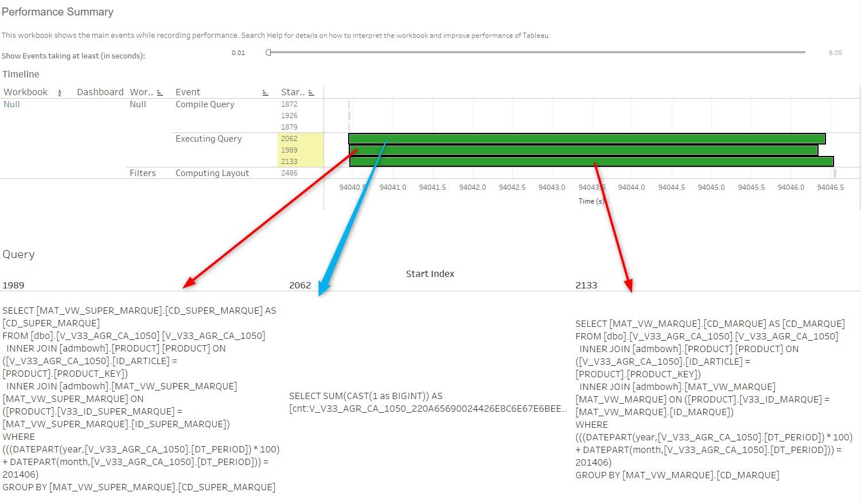Click the 94043.0 axis tick label
Screen dimensions: 861x504
pyautogui.click(x=552, y=187)
